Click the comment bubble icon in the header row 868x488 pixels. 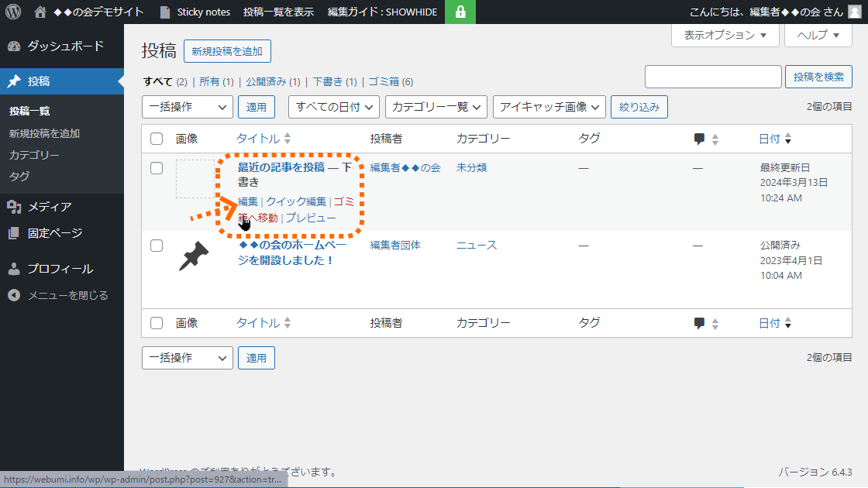(699, 139)
